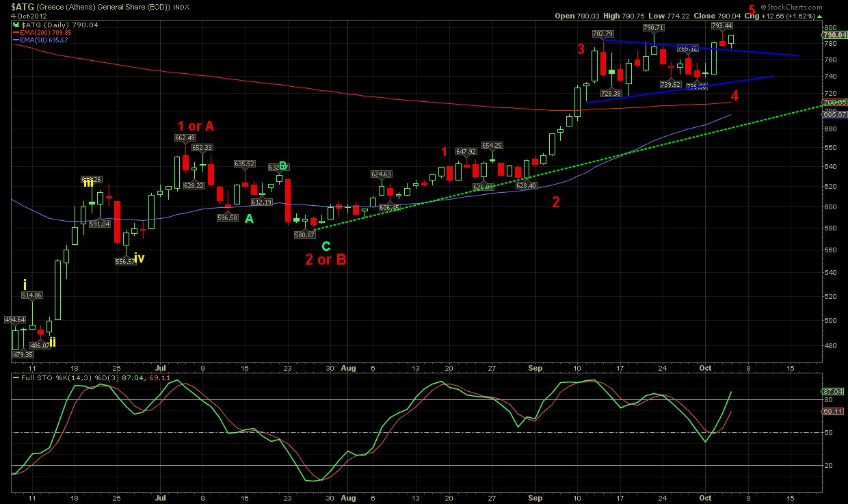Image resolution: width=848 pixels, height=504 pixels.
Task: Click the 556.57 price label
Action: [x=126, y=262]
